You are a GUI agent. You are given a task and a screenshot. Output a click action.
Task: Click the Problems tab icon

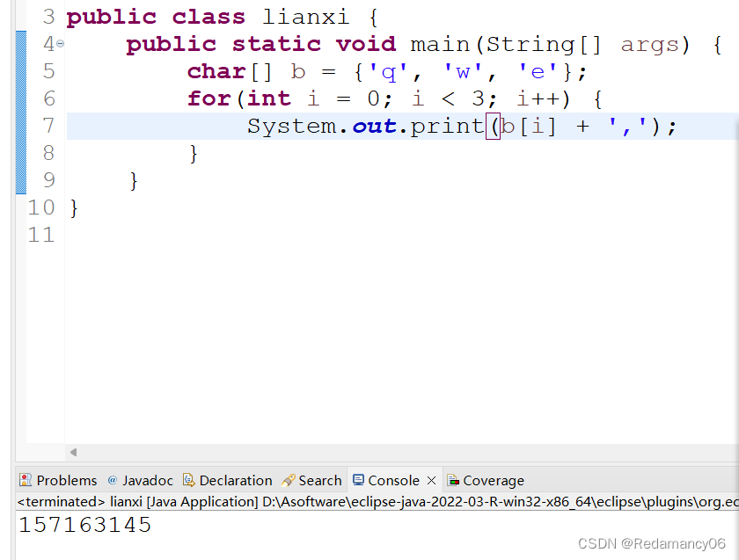pyautogui.click(x=26, y=480)
